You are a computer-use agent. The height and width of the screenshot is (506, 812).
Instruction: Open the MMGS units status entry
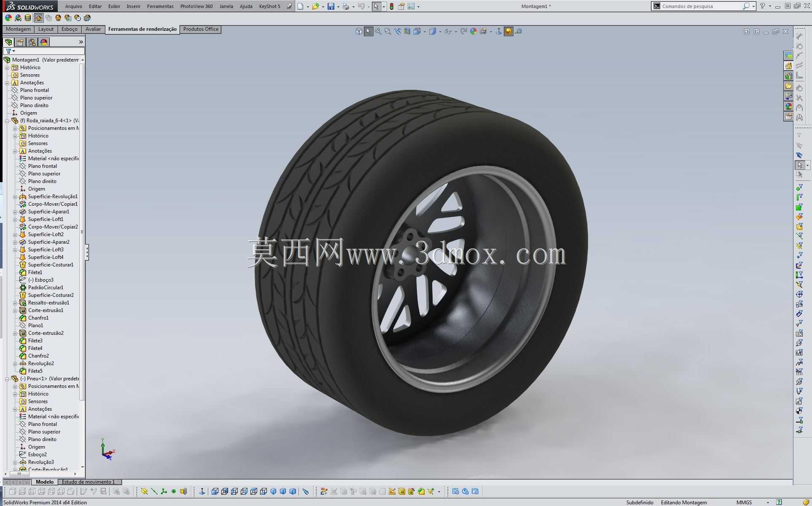[744, 502]
